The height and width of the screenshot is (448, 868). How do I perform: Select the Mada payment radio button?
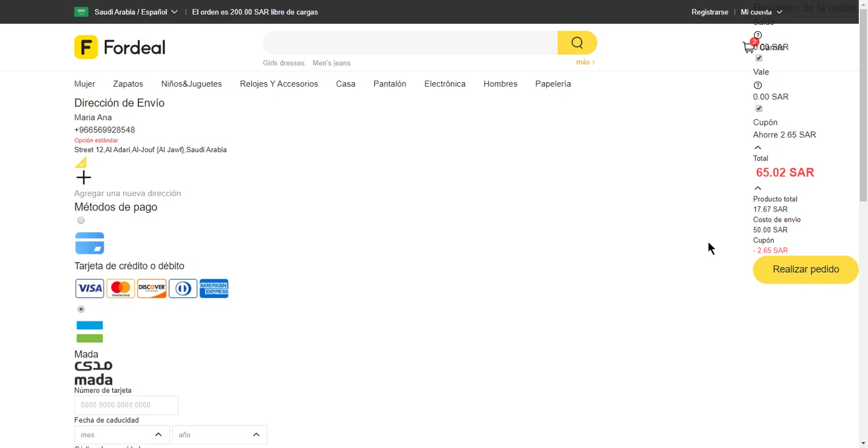81,309
